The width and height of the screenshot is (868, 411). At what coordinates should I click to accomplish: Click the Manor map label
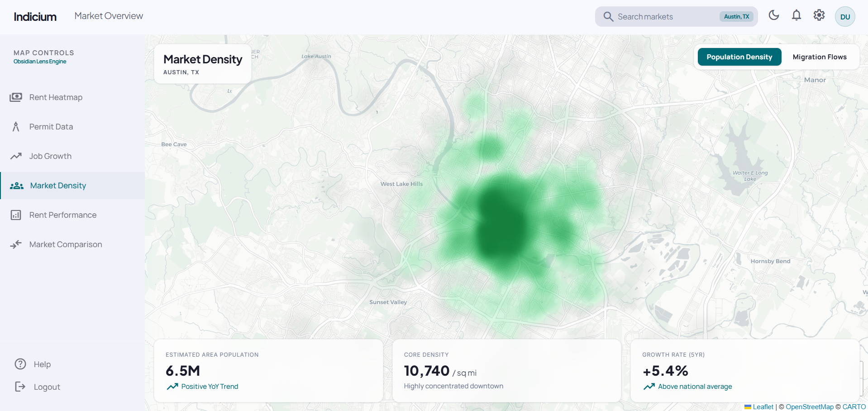coord(815,80)
